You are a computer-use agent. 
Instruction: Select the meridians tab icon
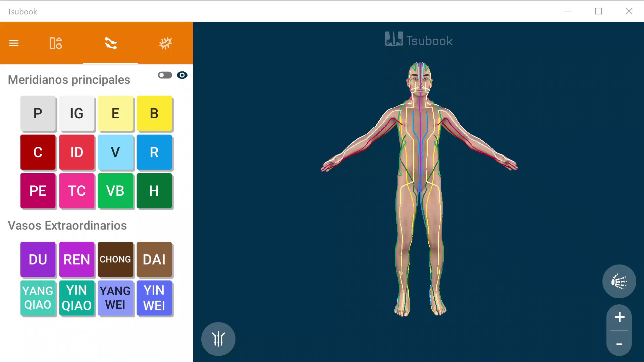[111, 43]
